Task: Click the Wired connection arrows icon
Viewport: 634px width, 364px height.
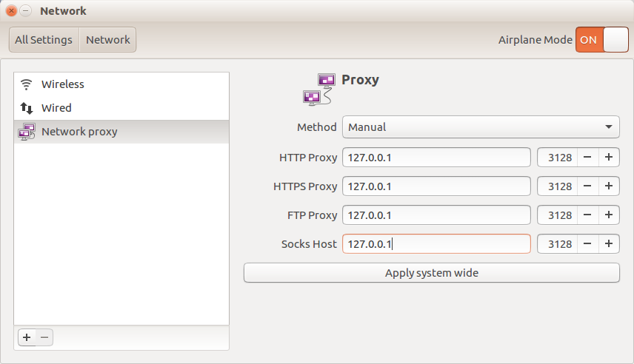Action: pyautogui.click(x=27, y=108)
